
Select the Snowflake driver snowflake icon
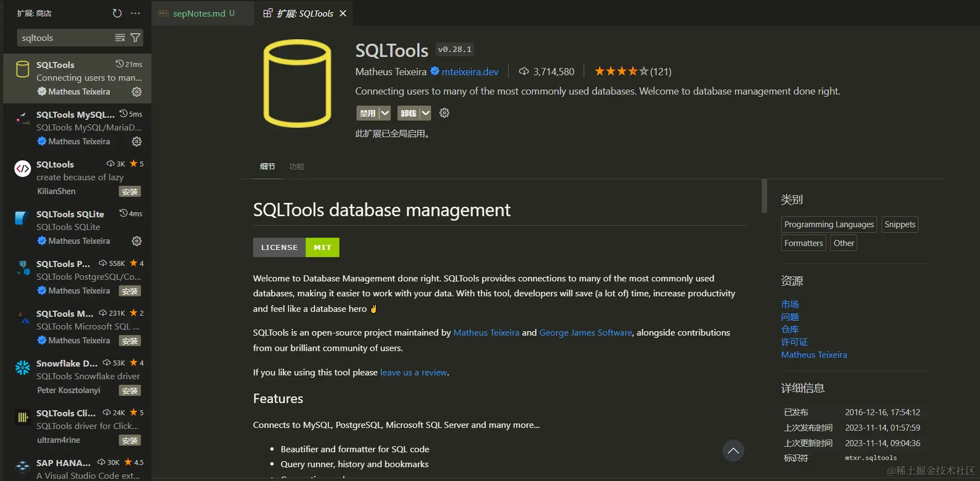tap(23, 368)
